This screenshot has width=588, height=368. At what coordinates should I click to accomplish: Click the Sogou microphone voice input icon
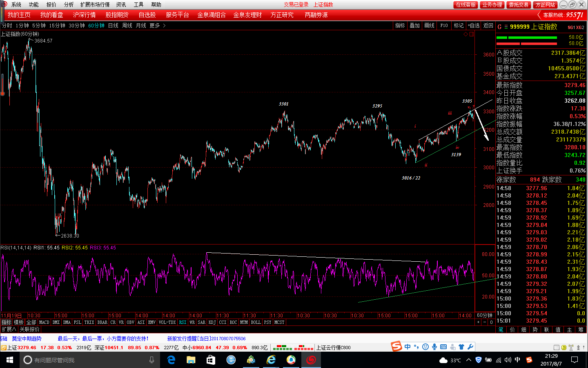(x=434, y=347)
